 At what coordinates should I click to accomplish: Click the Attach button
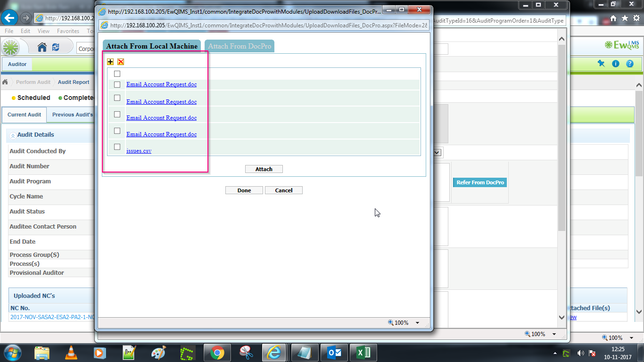point(264,169)
